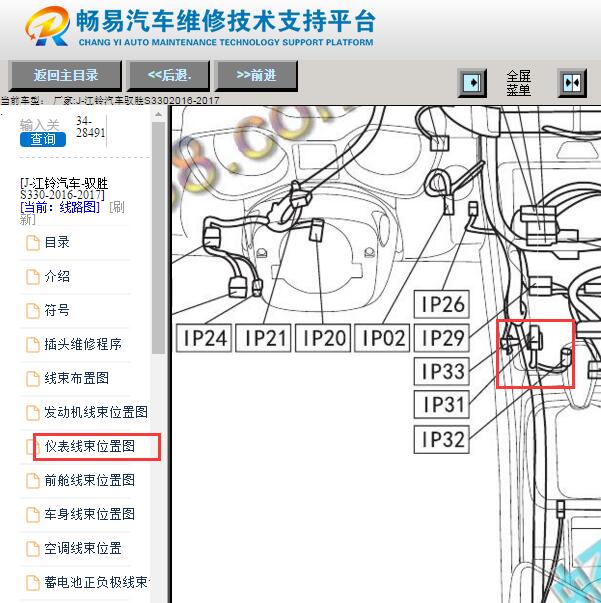Click connector label IP26 in diagram
The height and width of the screenshot is (603, 601).
click(x=441, y=304)
